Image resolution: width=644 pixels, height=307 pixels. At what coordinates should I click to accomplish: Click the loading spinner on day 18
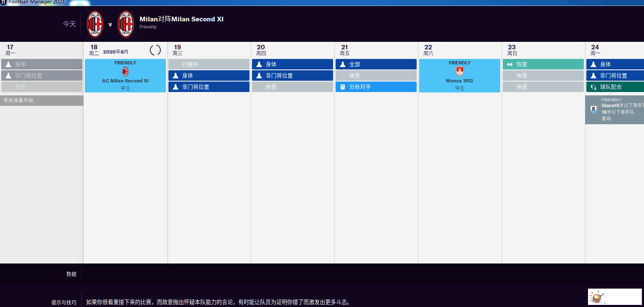155,50
